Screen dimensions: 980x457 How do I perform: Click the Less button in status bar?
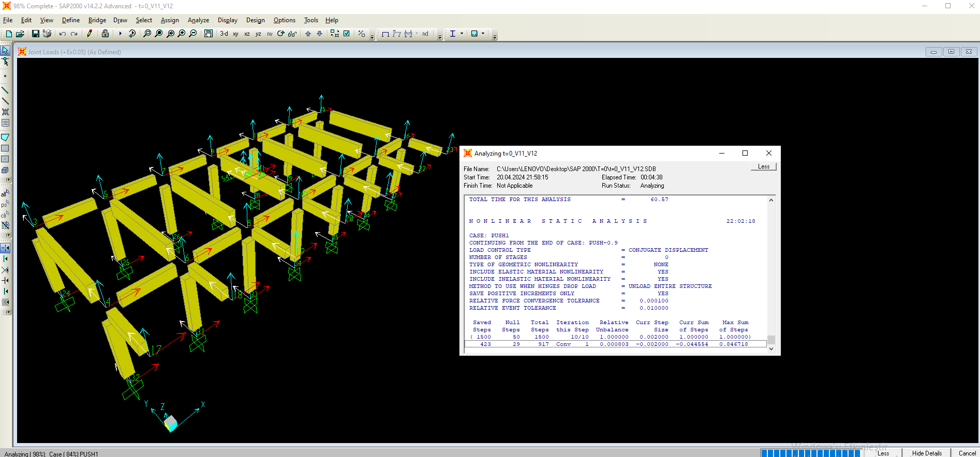tap(883, 453)
